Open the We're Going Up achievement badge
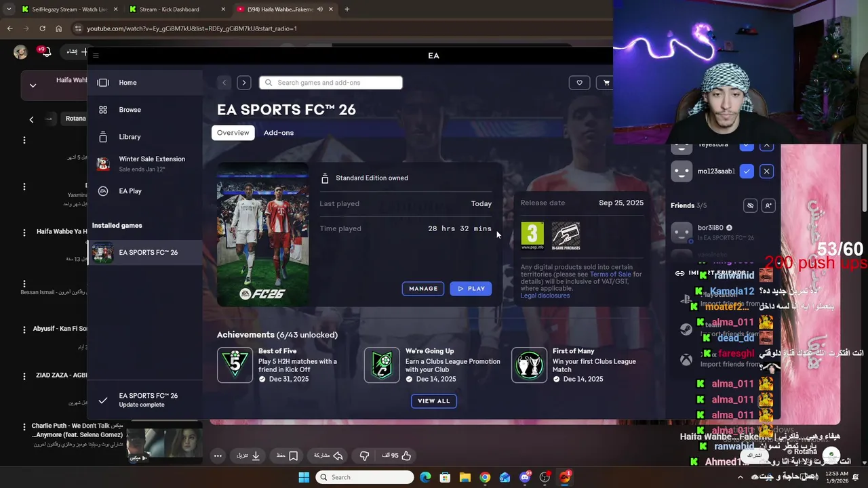The width and height of the screenshot is (868, 488). [382, 365]
